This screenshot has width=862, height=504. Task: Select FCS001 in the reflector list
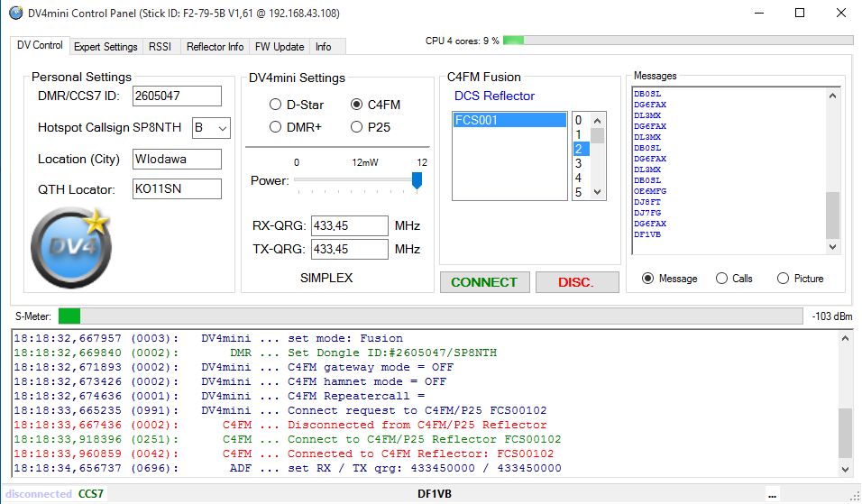coord(509,120)
